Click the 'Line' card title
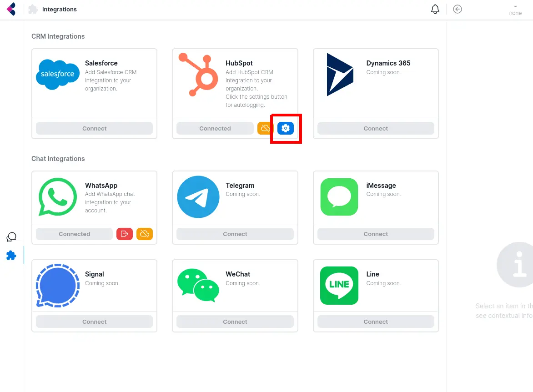 tap(372, 274)
